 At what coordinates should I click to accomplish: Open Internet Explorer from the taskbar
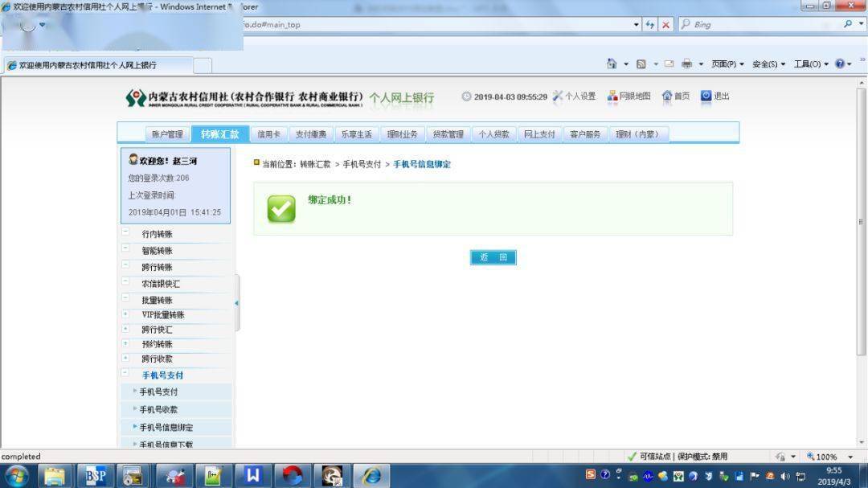[371, 476]
